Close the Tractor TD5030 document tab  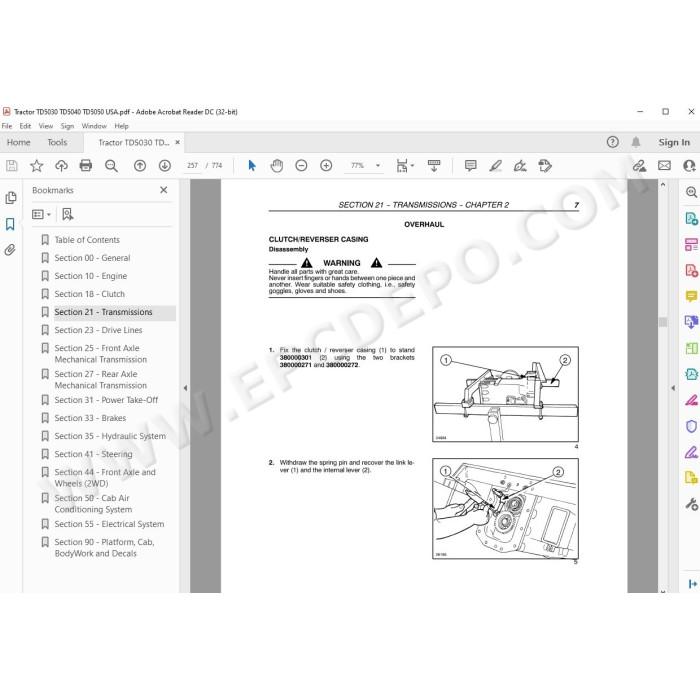177,142
